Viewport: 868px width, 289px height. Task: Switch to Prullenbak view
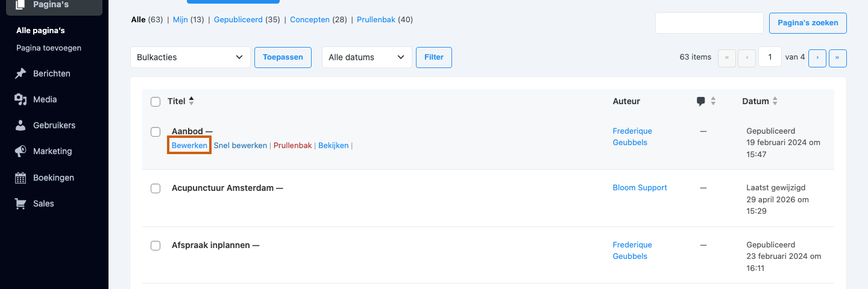click(x=376, y=19)
